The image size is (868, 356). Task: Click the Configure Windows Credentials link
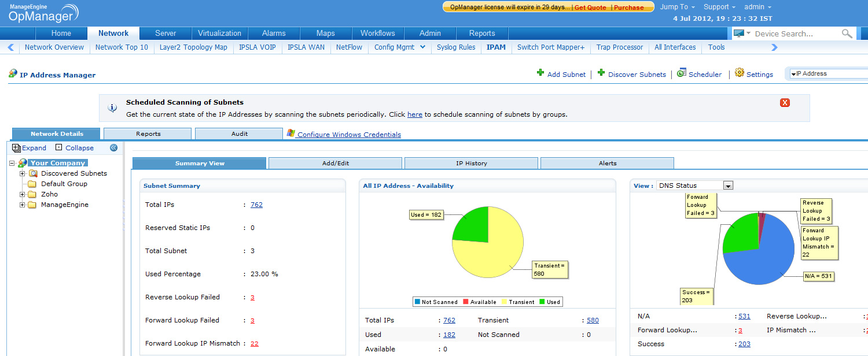coord(349,135)
